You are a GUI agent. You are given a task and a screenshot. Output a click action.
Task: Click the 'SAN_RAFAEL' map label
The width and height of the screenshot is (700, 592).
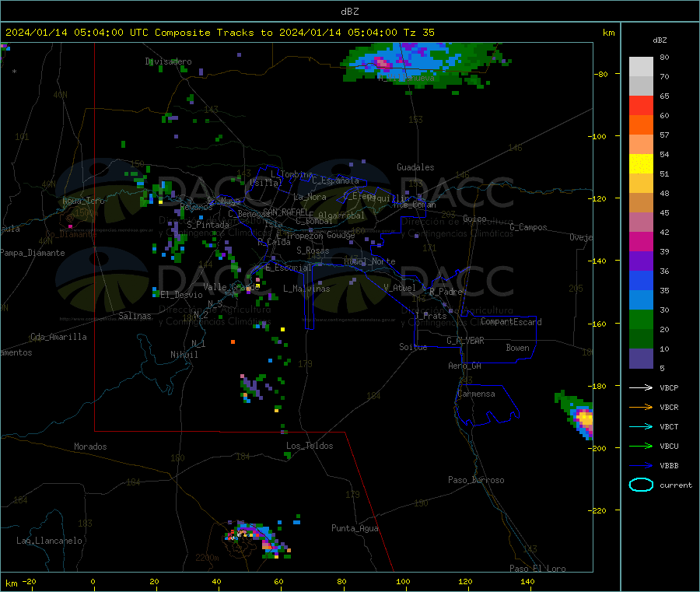tap(285, 212)
